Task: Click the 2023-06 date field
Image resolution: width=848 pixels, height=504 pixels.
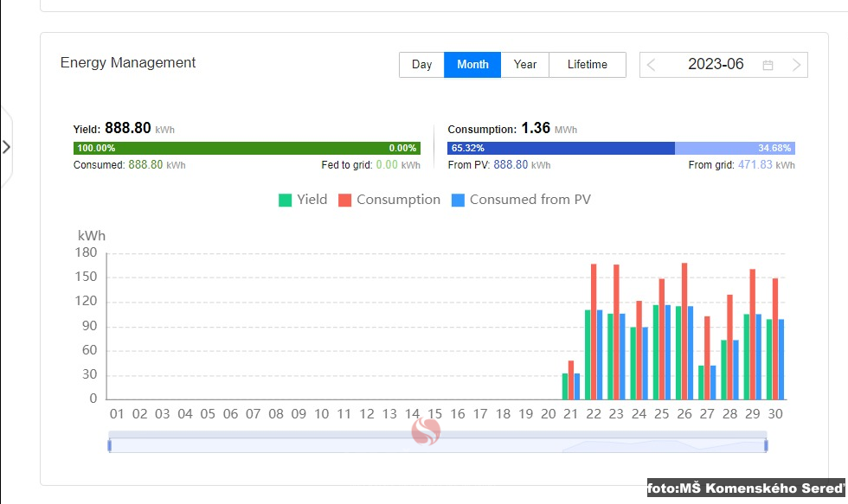Action: (723, 65)
